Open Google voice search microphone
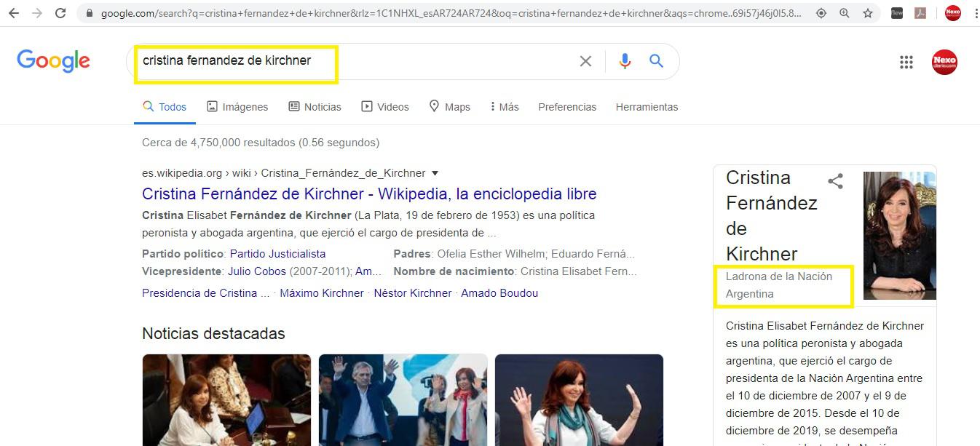Viewport: 980px width, 446px height. (x=625, y=61)
